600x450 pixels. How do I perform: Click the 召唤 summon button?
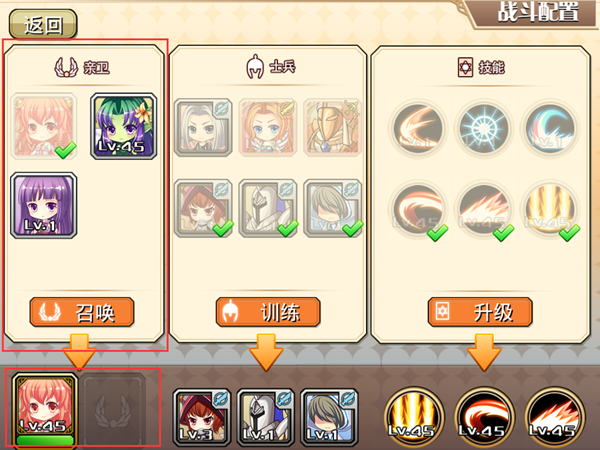(82, 312)
